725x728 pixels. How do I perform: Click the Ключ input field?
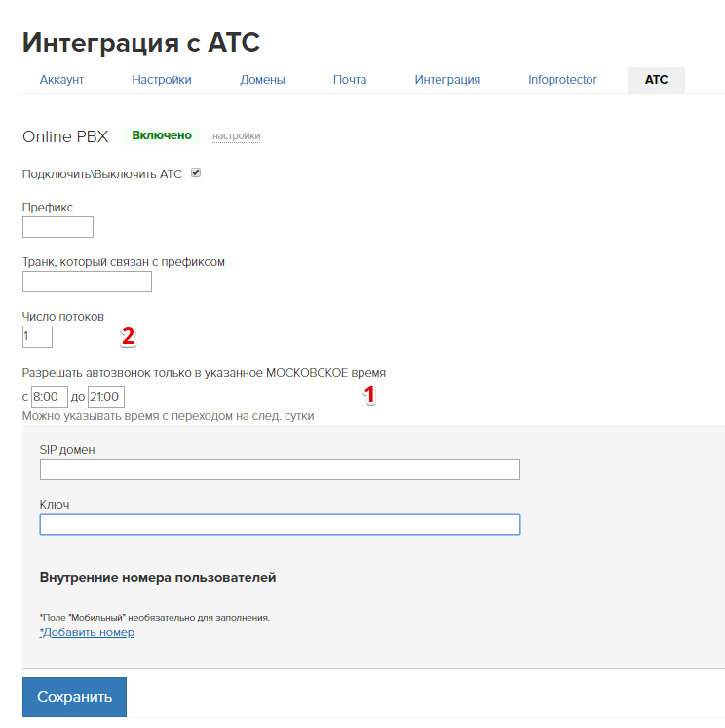[x=280, y=524]
